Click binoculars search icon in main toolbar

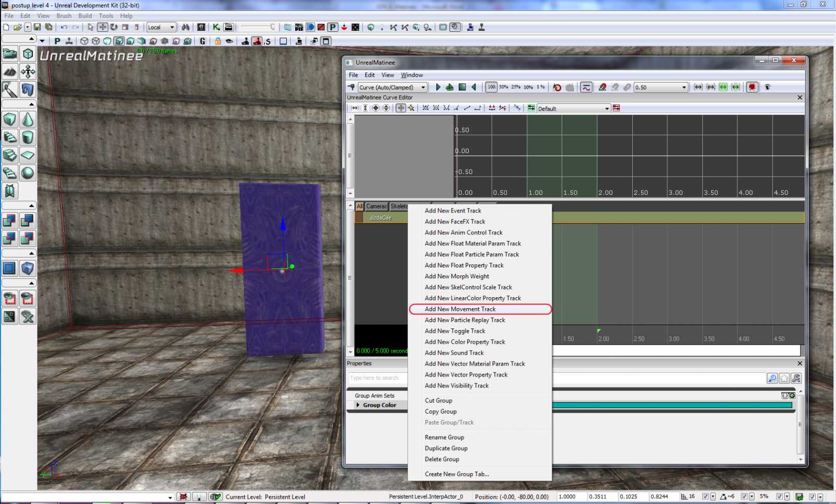point(185,27)
